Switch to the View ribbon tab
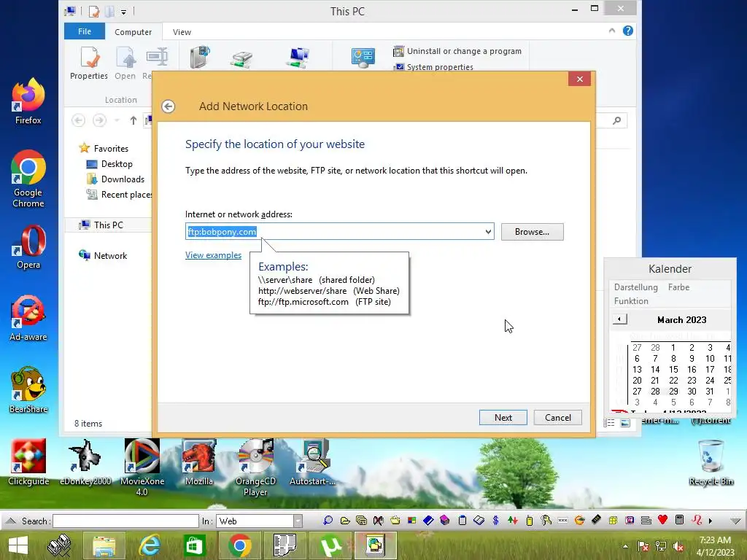 182,32
